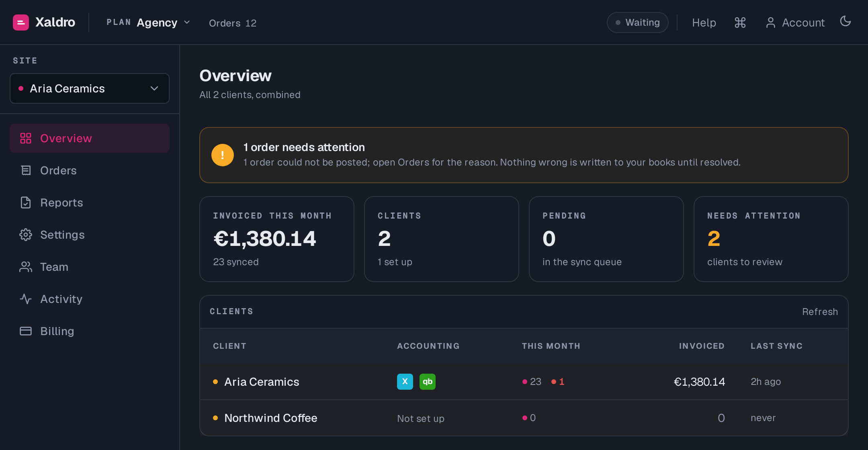This screenshot has height=450, width=868.
Task: Open Billing in the sidebar
Action: click(90, 331)
